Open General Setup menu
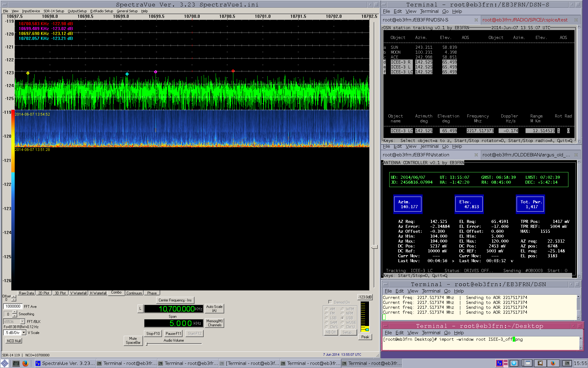This screenshot has width=588, height=368. pyautogui.click(x=127, y=11)
